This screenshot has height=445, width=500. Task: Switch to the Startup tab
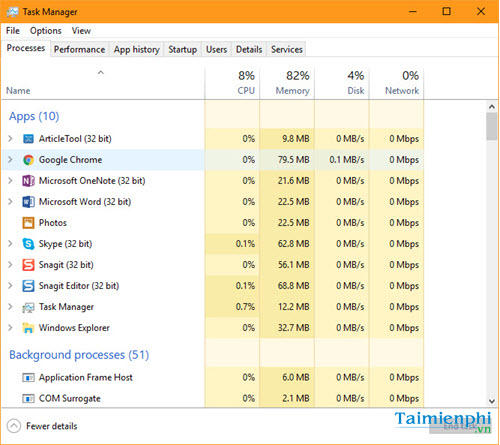point(182,49)
